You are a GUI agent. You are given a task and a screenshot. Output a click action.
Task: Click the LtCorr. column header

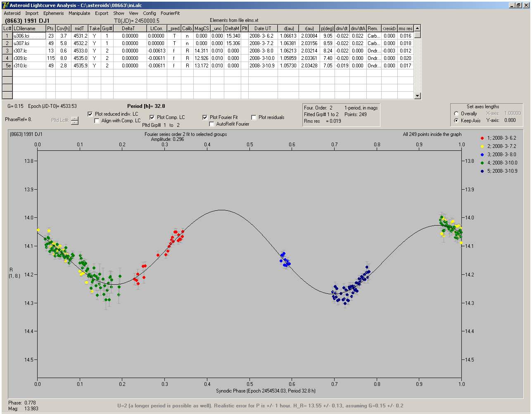(157, 29)
